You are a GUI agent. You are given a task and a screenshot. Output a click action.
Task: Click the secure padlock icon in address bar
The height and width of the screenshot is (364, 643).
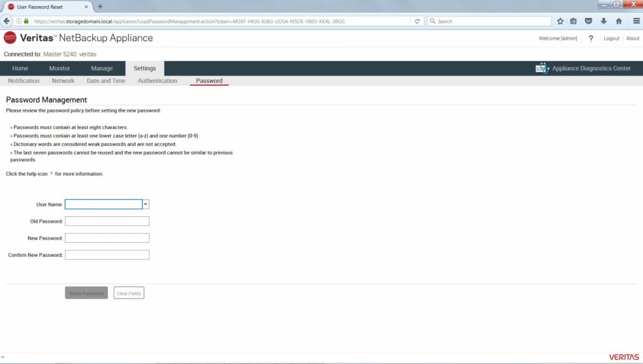(x=26, y=21)
